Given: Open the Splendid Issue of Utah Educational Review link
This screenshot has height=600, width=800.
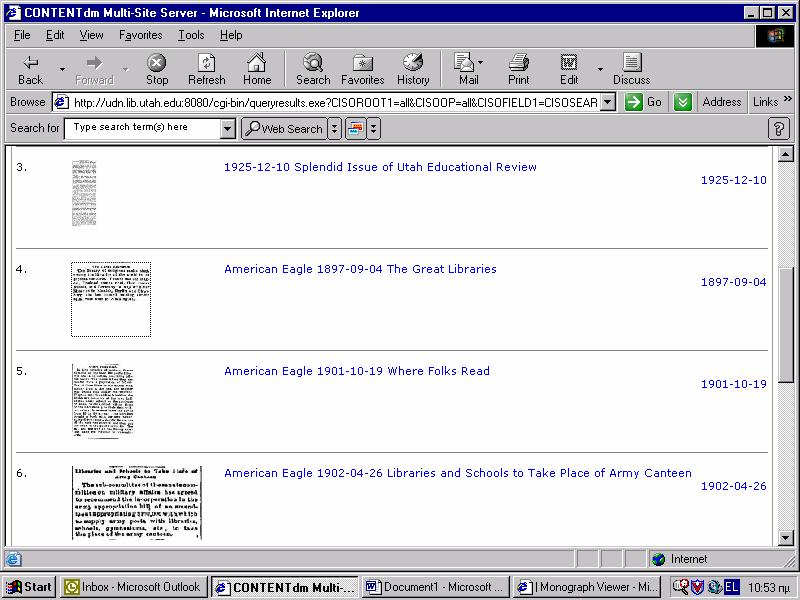Looking at the screenshot, I should (x=380, y=167).
